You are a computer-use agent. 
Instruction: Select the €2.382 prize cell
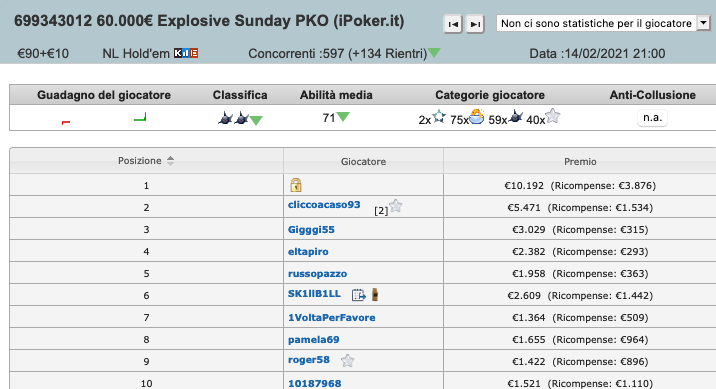[x=580, y=251]
